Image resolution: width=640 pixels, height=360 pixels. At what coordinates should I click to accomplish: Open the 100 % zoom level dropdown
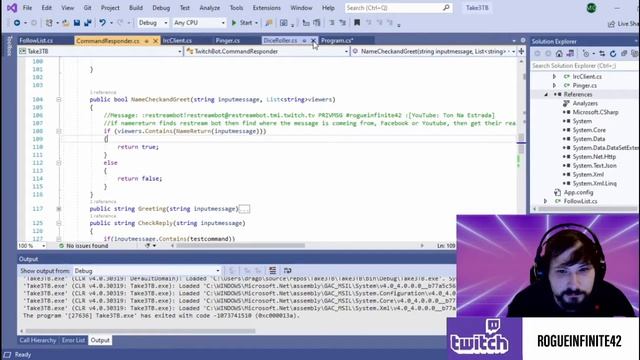pos(32,246)
